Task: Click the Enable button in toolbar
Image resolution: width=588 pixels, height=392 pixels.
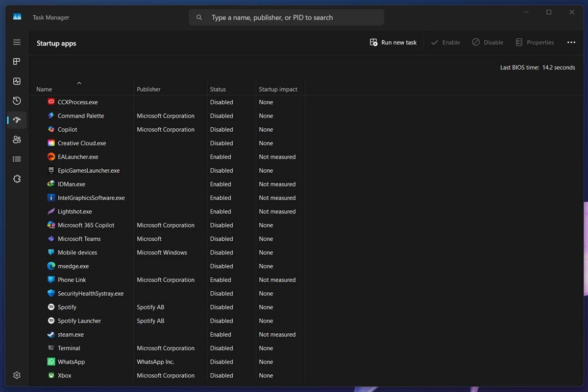Action: [x=445, y=43]
